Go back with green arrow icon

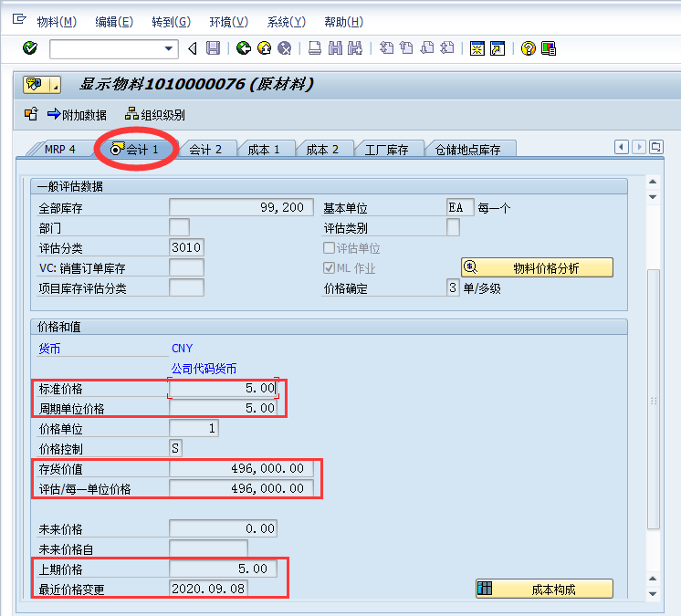tap(244, 47)
